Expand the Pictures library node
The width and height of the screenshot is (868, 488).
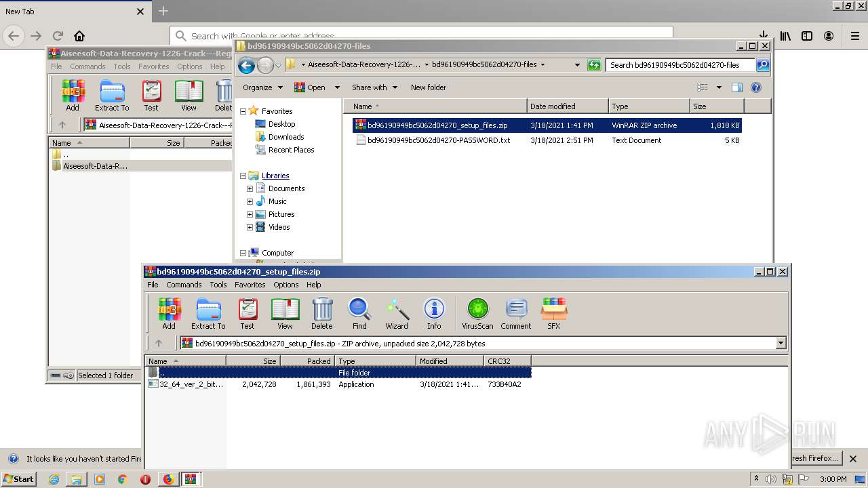(250, 214)
